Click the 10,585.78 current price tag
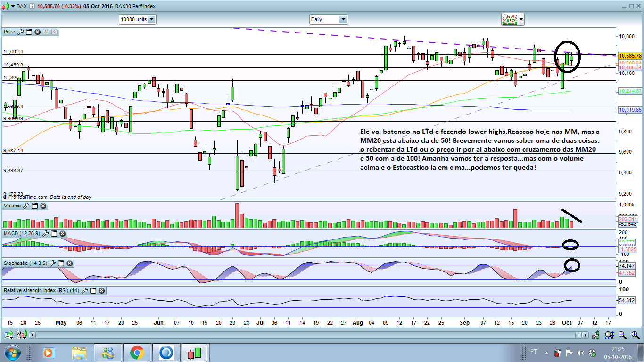The height and width of the screenshot is (362, 644). (x=630, y=56)
